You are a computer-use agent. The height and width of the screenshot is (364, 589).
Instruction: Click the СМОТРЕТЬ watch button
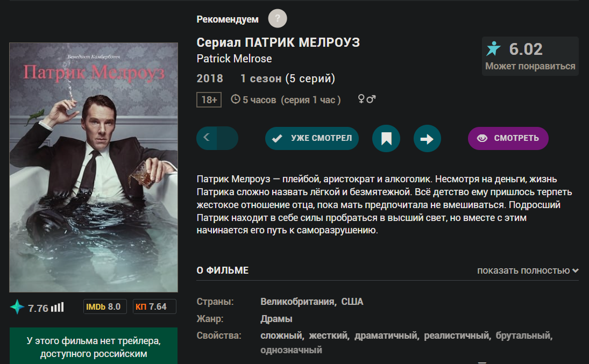508,138
